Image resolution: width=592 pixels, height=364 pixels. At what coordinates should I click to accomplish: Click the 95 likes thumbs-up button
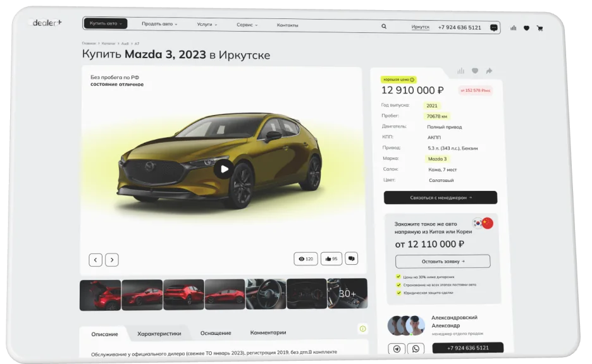point(331,258)
